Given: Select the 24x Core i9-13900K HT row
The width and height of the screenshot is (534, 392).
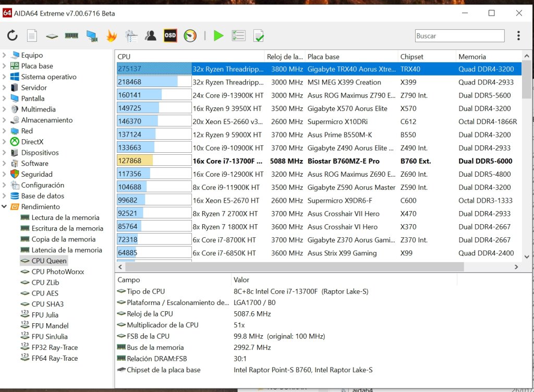Looking at the screenshot, I should [x=319, y=95].
